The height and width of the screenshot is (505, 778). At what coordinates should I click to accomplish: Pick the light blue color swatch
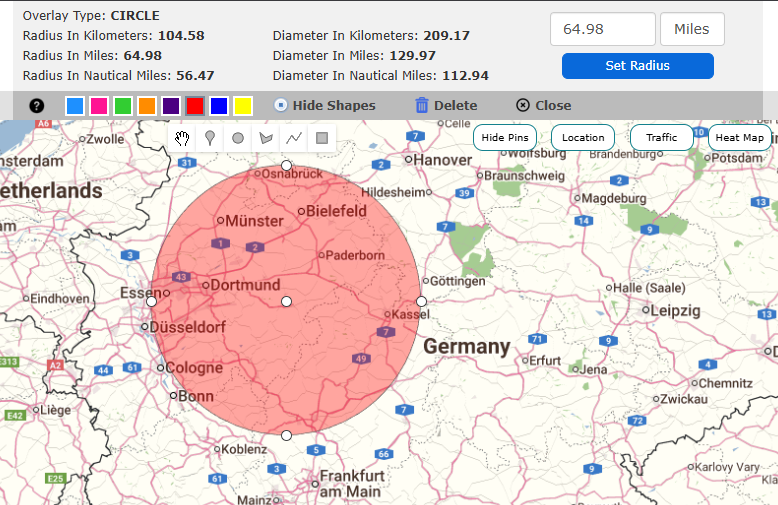coord(75,106)
